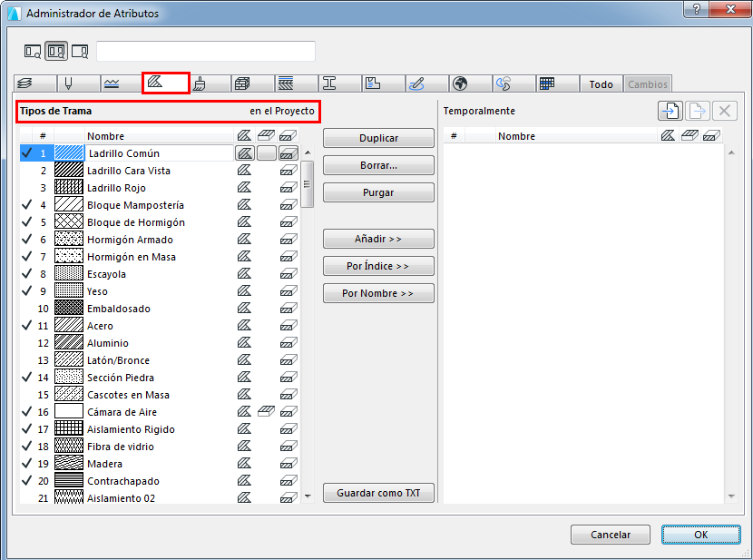Click Temporalmente list cut fill column icon
Viewport: 753px width, 560px height.
pyautogui.click(x=711, y=135)
